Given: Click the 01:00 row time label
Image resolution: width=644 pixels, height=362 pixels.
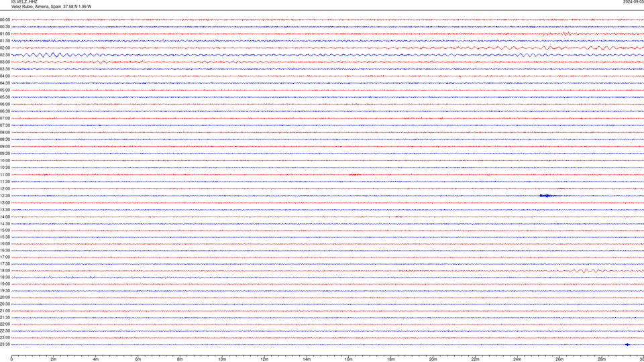Looking at the screenshot, I should (x=5, y=34).
